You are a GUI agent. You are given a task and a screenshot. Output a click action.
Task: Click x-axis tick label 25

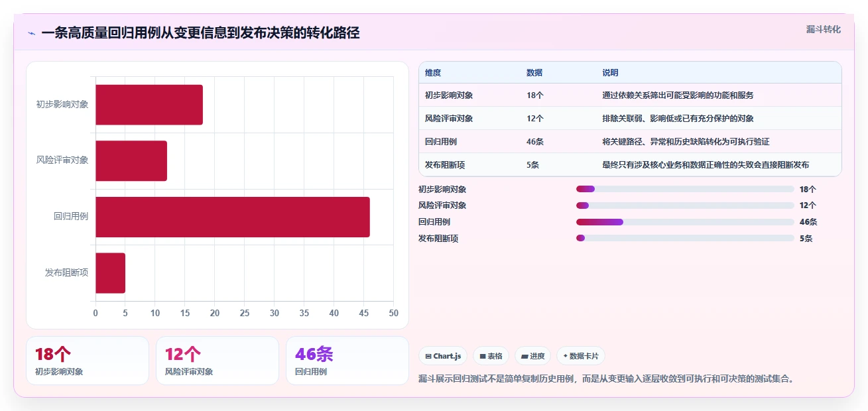click(x=245, y=313)
